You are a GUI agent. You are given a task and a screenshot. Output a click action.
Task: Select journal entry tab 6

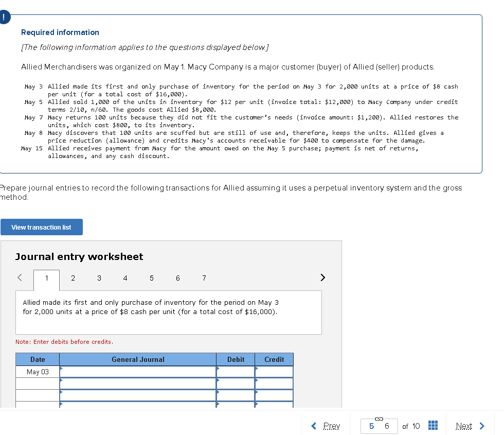click(178, 279)
